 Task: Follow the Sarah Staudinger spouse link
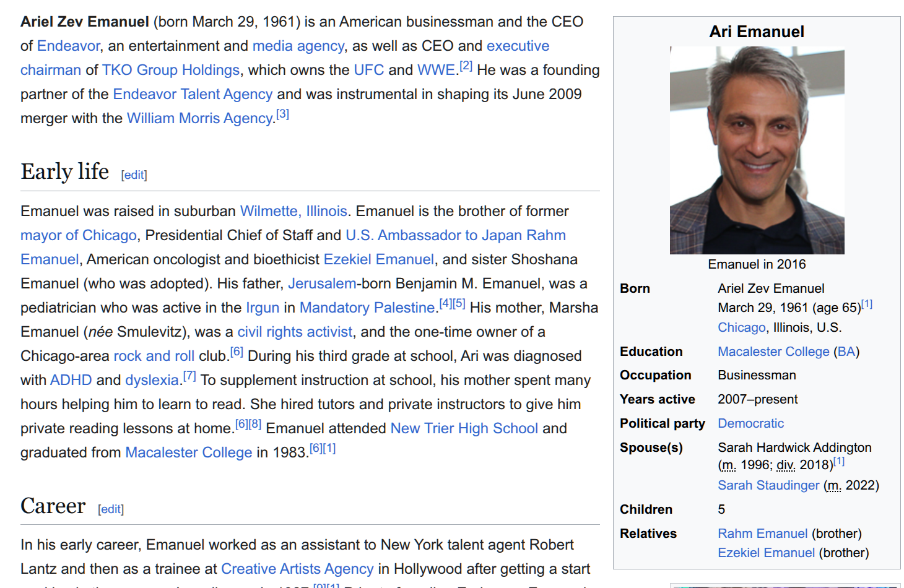click(768, 485)
